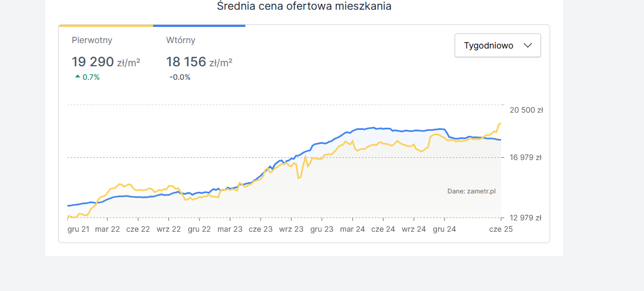Image resolution: width=644 pixels, height=291 pixels.
Task: Click the -0.0% change label under Wtórny
Action: pos(180,77)
